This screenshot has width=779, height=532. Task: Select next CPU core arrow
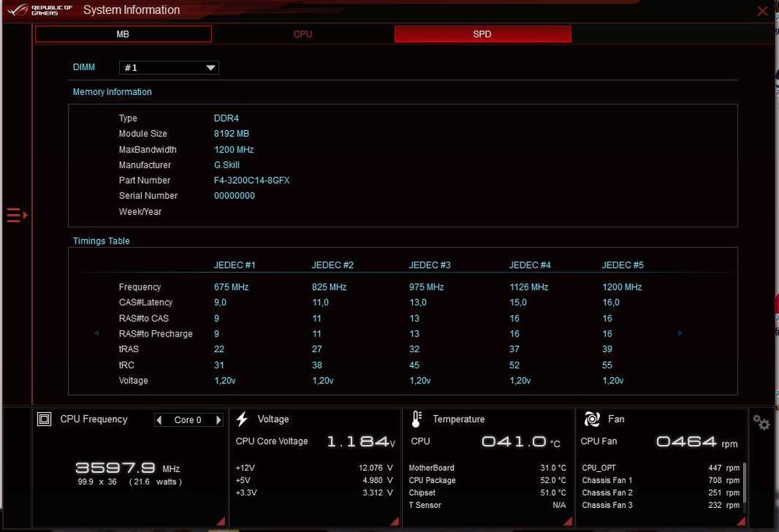(218, 421)
